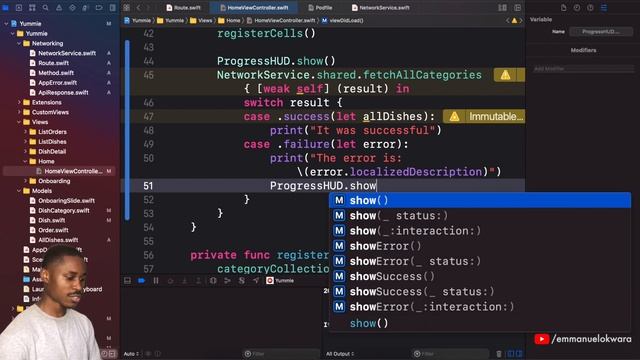Expand the CustomViews folder

click(19, 112)
